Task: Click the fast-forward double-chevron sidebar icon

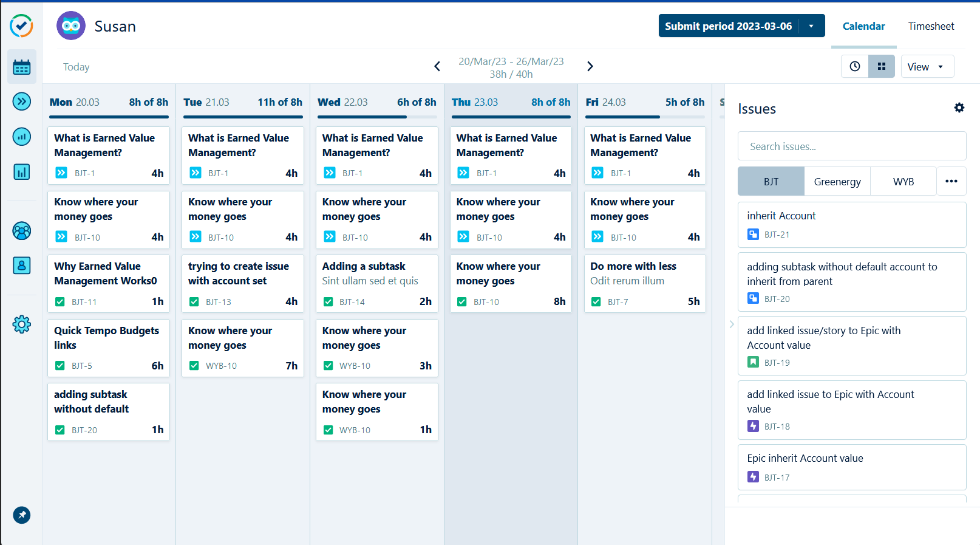Action: (x=22, y=101)
